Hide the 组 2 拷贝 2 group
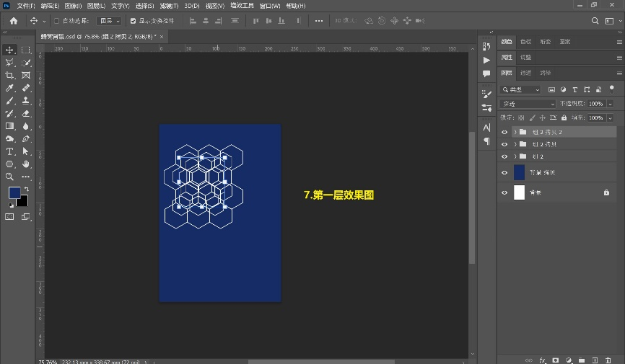The width and height of the screenshot is (625, 364). click(504, 132)
